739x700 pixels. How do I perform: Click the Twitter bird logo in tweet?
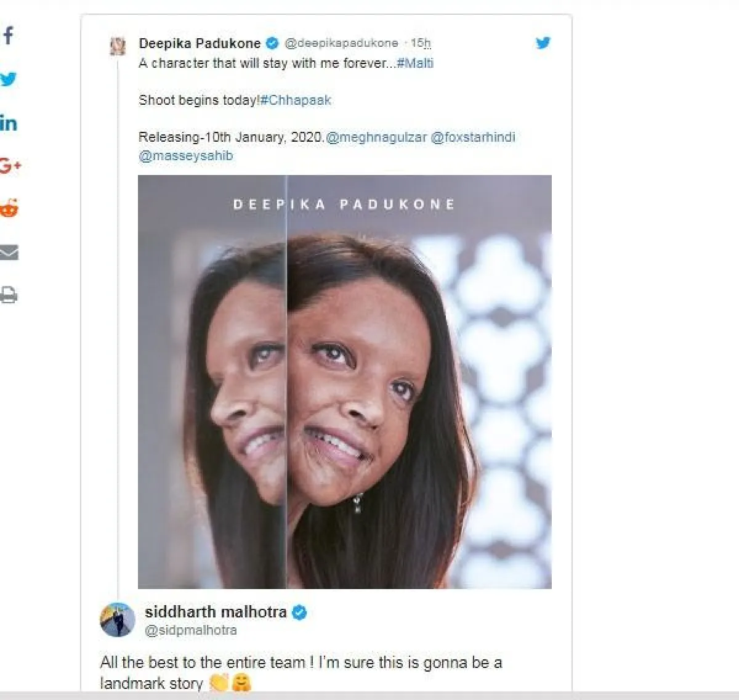point(543,43)
